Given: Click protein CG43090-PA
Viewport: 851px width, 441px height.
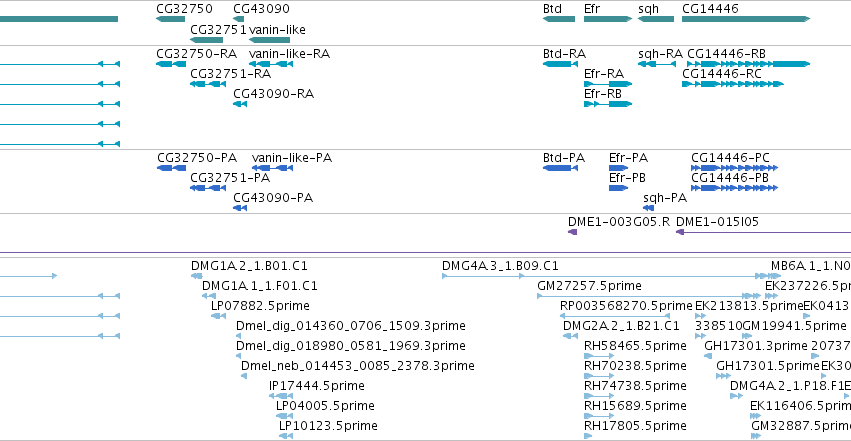Looking at the screenshot, I should 240,208.
